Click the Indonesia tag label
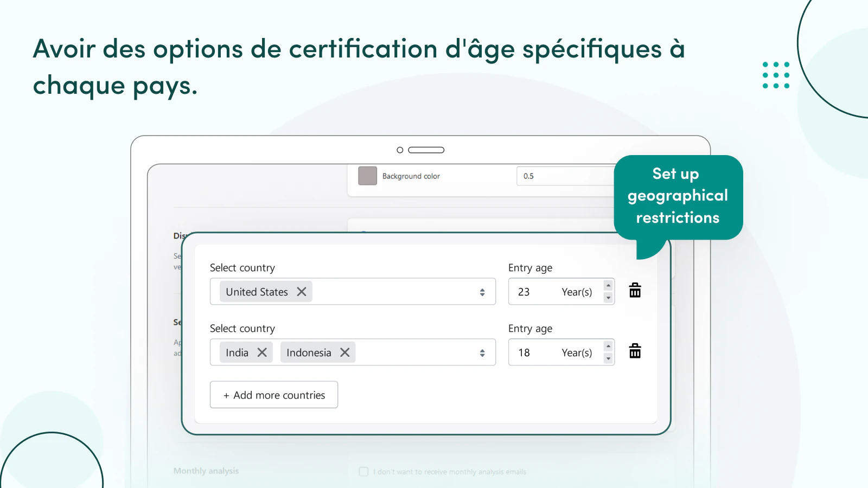 [309, 352]
